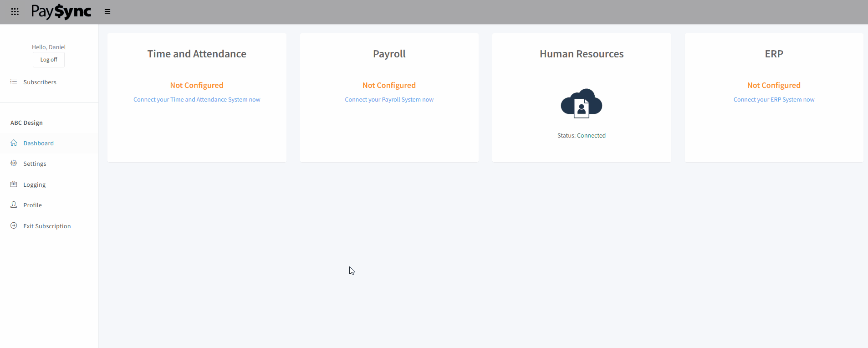Click the Human Resources cloud icon
The image size is (868, 348).
click(x=582, y=103)
